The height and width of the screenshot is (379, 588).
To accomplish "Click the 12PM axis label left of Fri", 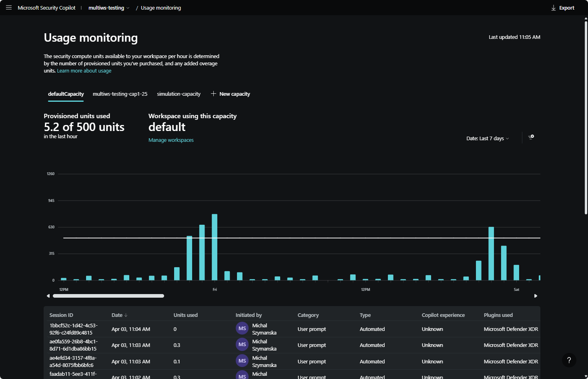I will tap(64, 289).
